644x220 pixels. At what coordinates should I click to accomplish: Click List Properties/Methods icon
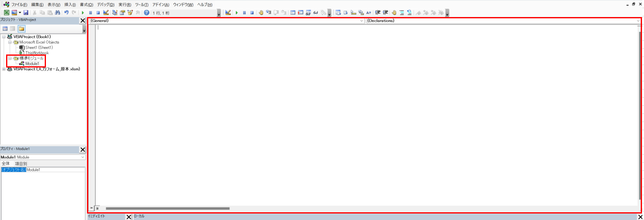338,13
